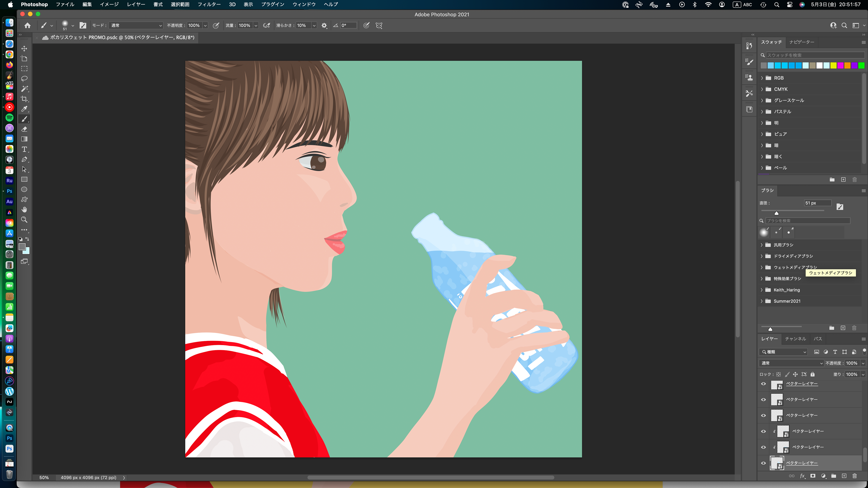Expand the CMYK swatch folder
The height and width of the screenshot is (488, 868).
tap(762, 89)
